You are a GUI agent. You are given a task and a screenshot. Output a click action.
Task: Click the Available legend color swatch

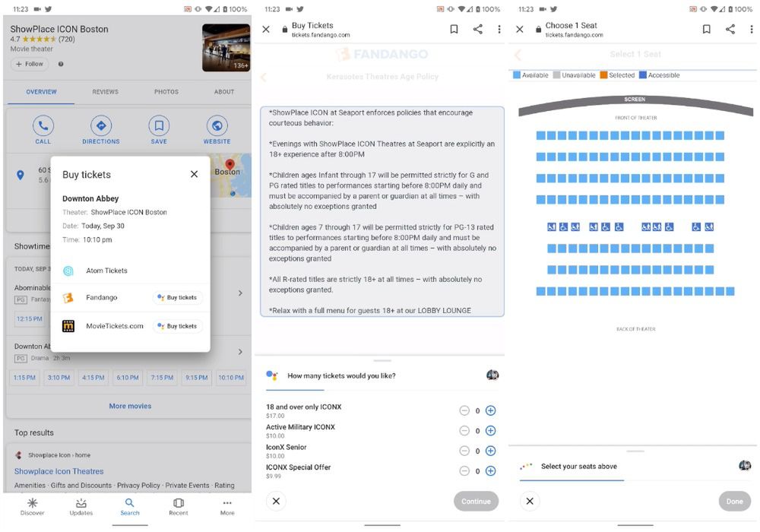517,75
